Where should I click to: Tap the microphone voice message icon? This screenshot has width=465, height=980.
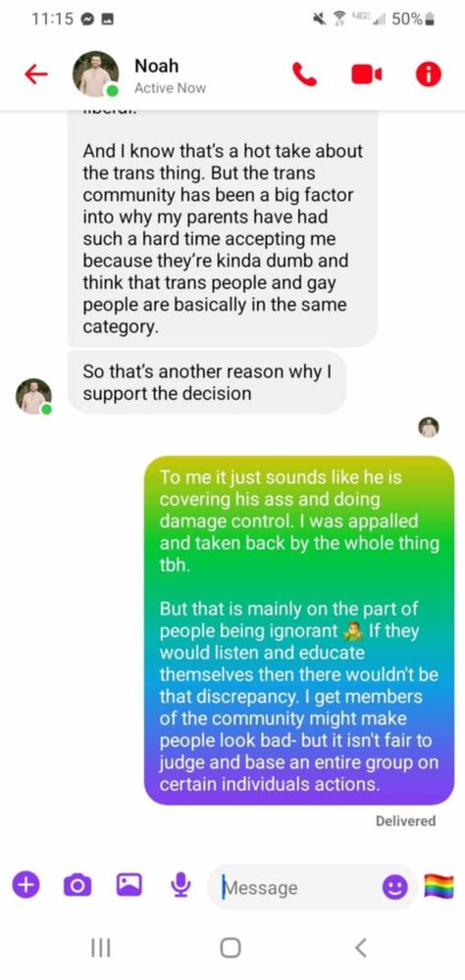[181, 884]
